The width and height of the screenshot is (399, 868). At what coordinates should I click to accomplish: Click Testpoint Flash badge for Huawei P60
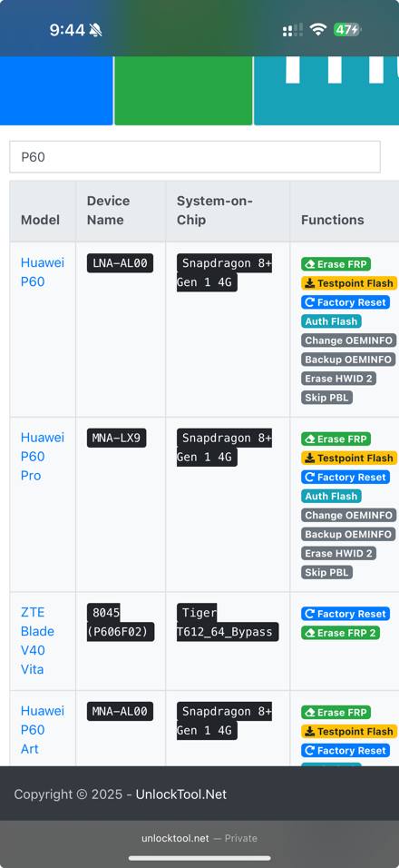pyautogui.click(x=349, y=283)
